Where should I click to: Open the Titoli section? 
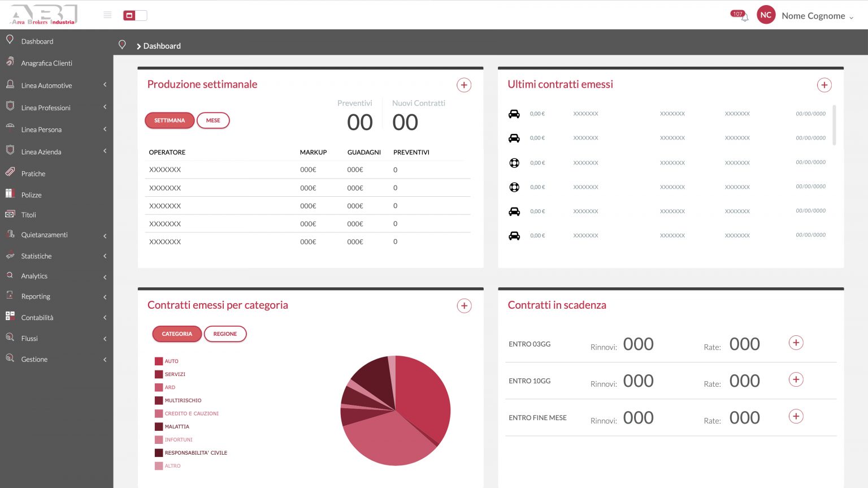click(28, 215)
